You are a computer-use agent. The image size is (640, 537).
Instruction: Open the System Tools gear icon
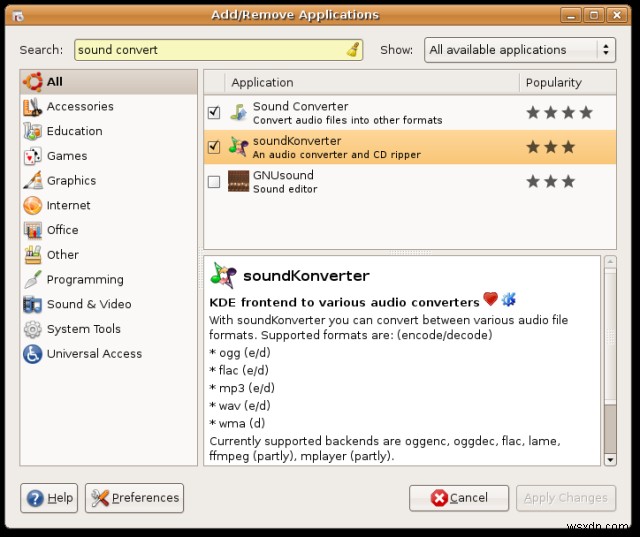(x=33, y=329)
